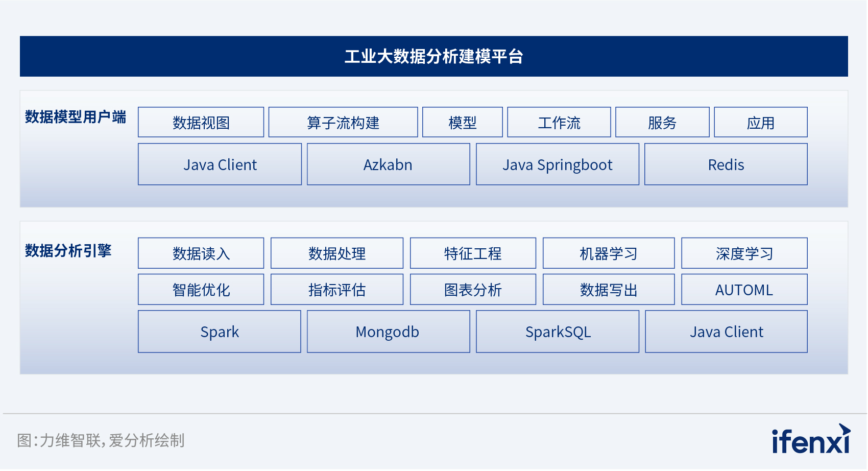Click the Azkabn box
This screenshot has width=868, height=471.
(x=388, y=164)
